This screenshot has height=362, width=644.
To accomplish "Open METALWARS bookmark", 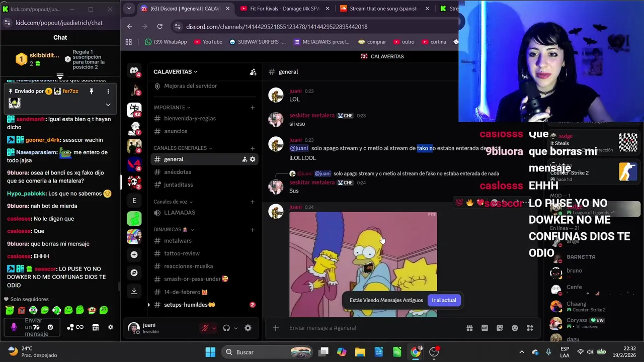I will point(321,42).
